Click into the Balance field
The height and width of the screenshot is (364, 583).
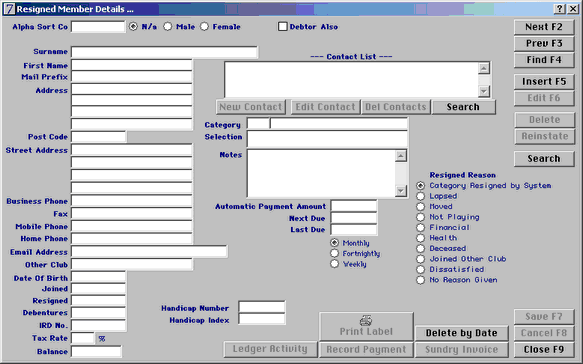tap(96, 351)
